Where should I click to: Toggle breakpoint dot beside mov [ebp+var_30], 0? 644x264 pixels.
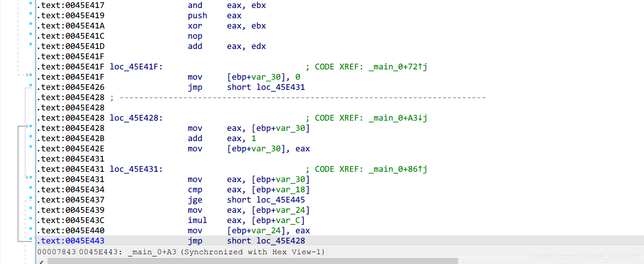point(31,76)
